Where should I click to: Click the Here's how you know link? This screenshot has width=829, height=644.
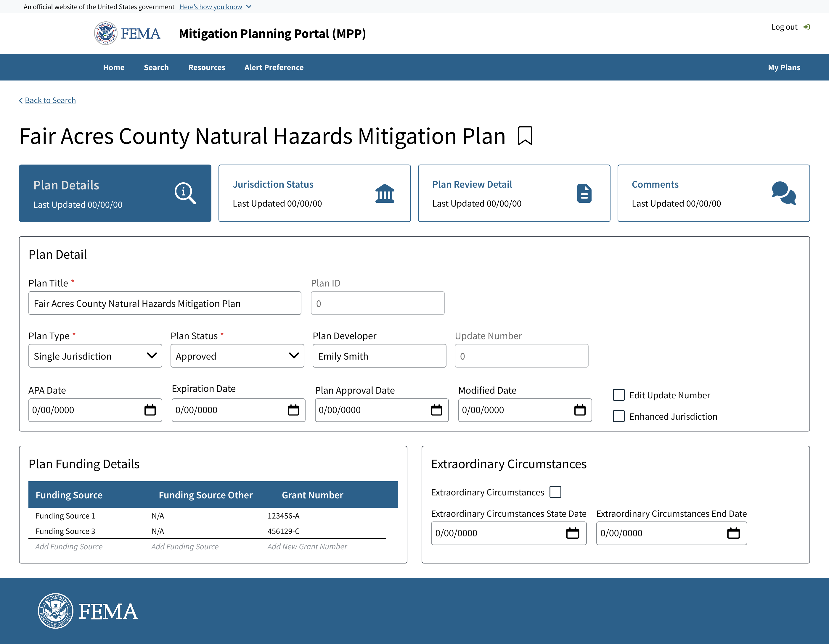point(211,7)
